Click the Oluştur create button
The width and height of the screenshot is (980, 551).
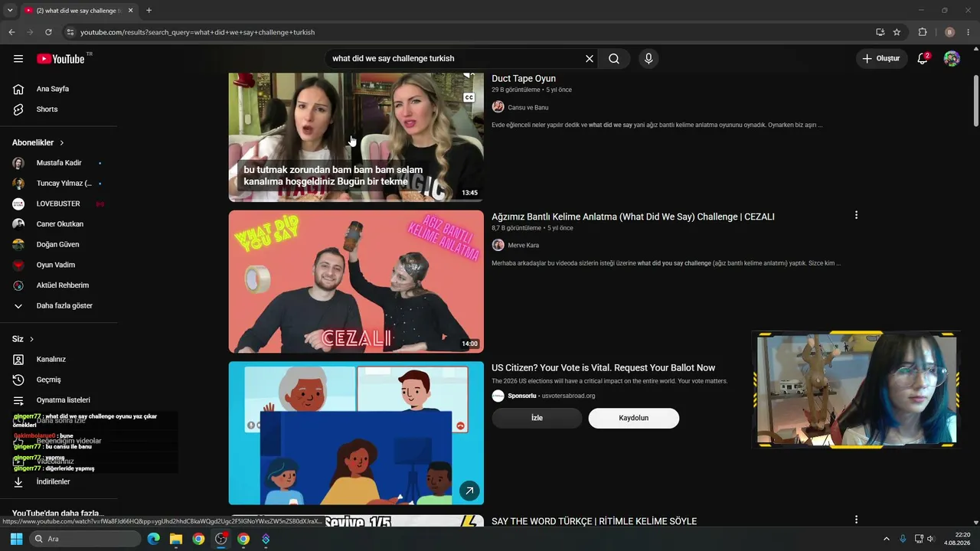(880, 59)
